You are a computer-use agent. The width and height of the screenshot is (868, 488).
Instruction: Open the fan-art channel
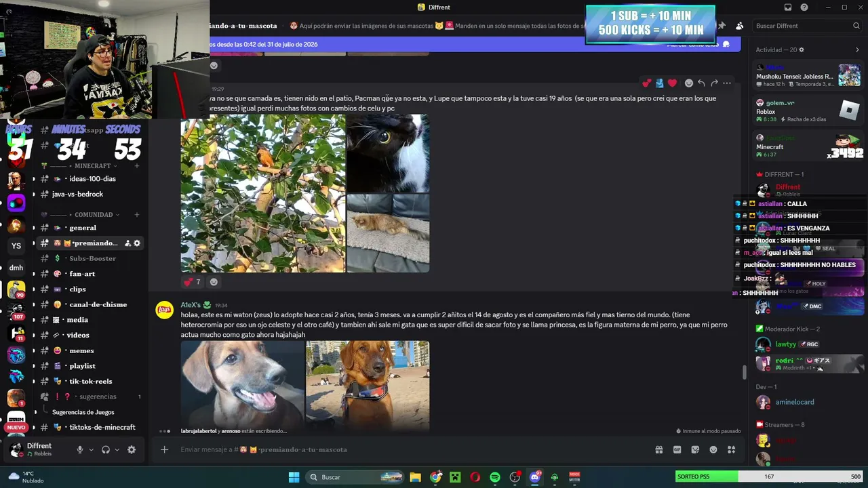tap(83, 274)
